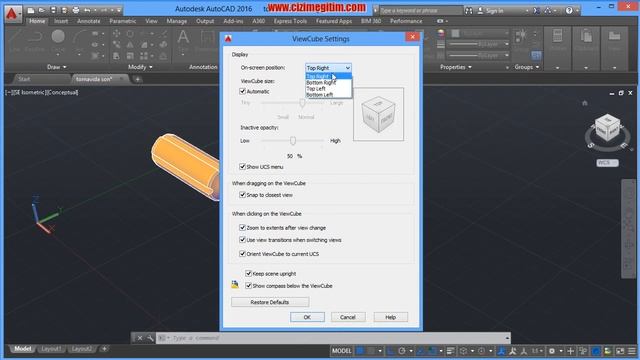Toggle the Show UCS menu checkbox
Image resolution: width=640 pixels, height=360 pixels.
(242, 167)
